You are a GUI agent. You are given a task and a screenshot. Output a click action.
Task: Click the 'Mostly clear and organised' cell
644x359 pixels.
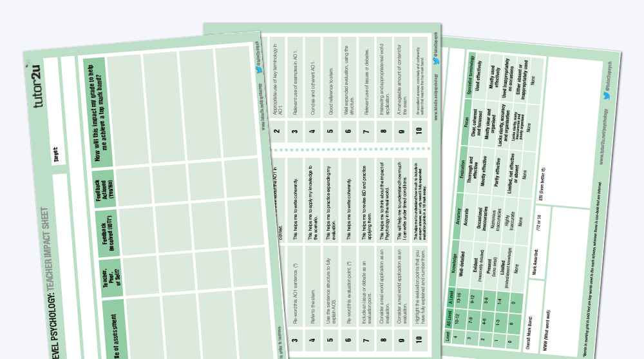point(489,124)
